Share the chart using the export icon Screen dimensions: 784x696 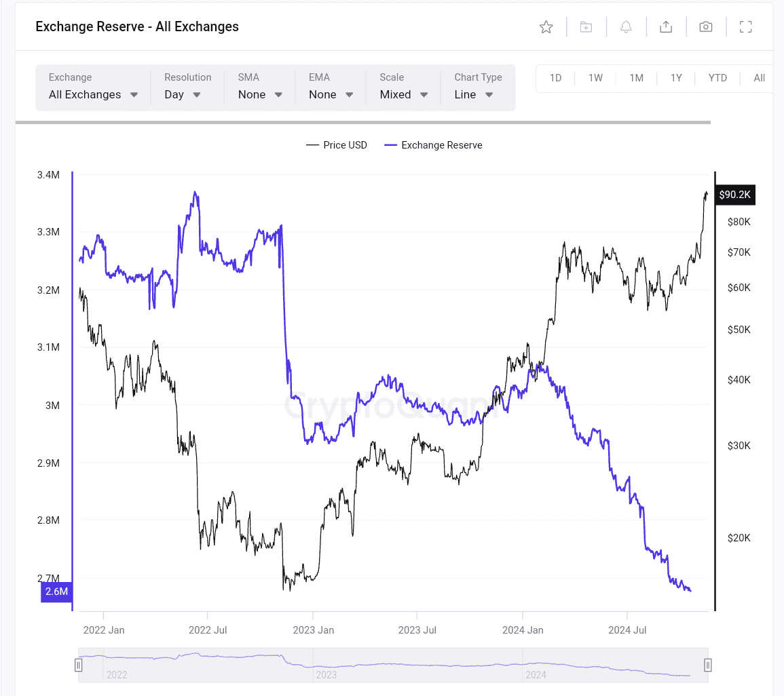pyautogui.click(x=665, y=26)
